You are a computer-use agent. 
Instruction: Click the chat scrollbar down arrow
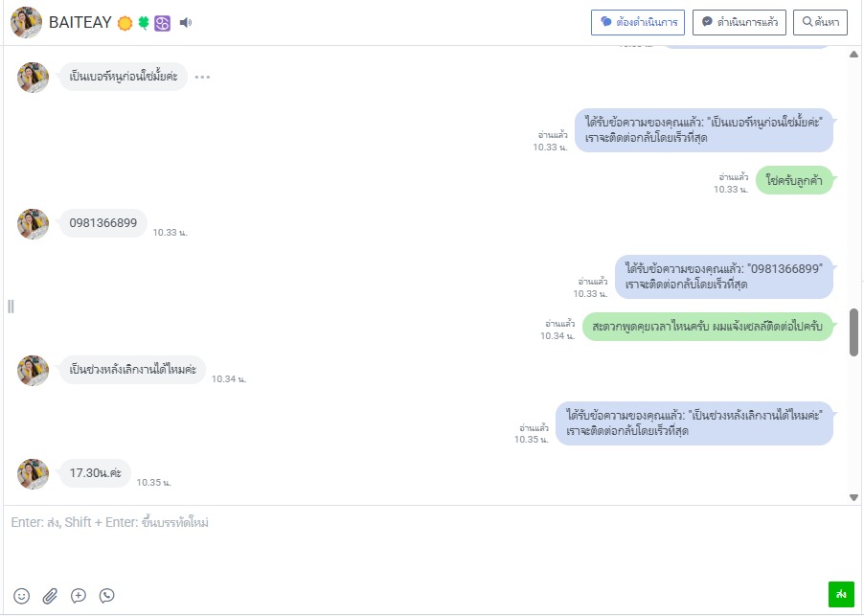[x=853, y=497]
